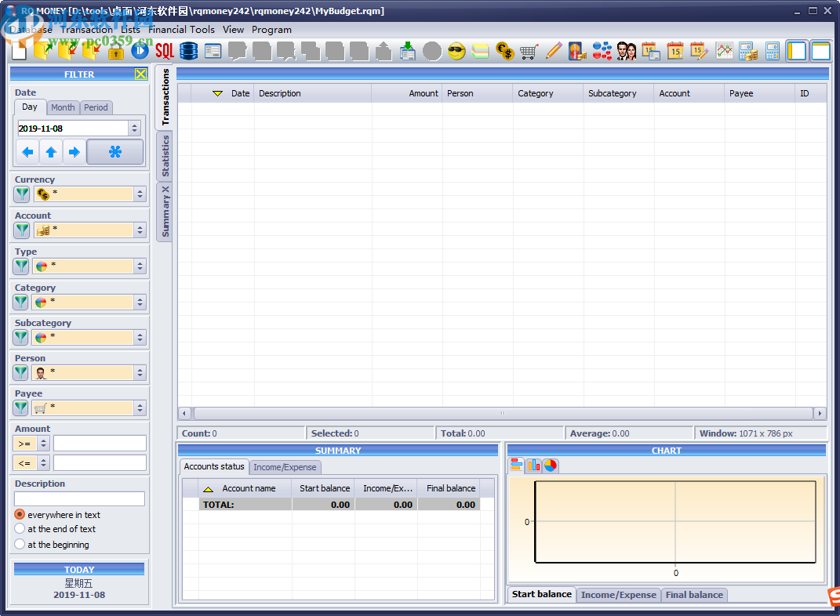The height and width of the screenshot is (616, 840).
Task: Click the shopping cart toolbar icon
Action: click(529, 51)
